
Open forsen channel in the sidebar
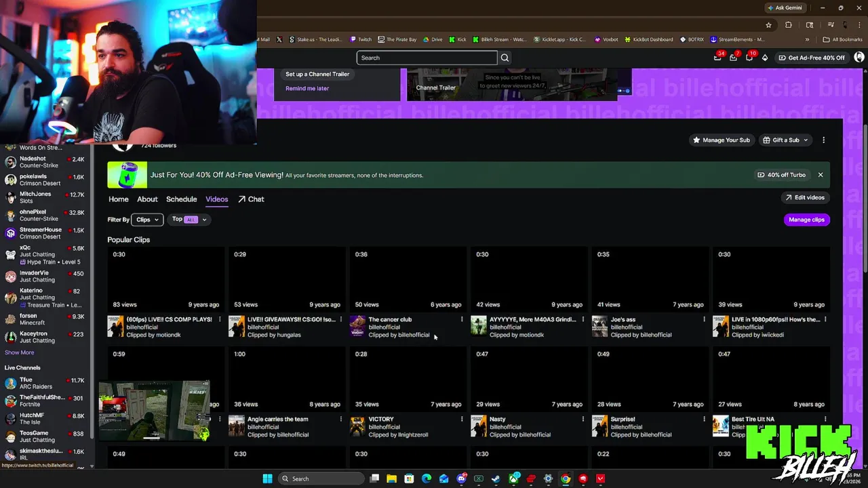(45, 319)
